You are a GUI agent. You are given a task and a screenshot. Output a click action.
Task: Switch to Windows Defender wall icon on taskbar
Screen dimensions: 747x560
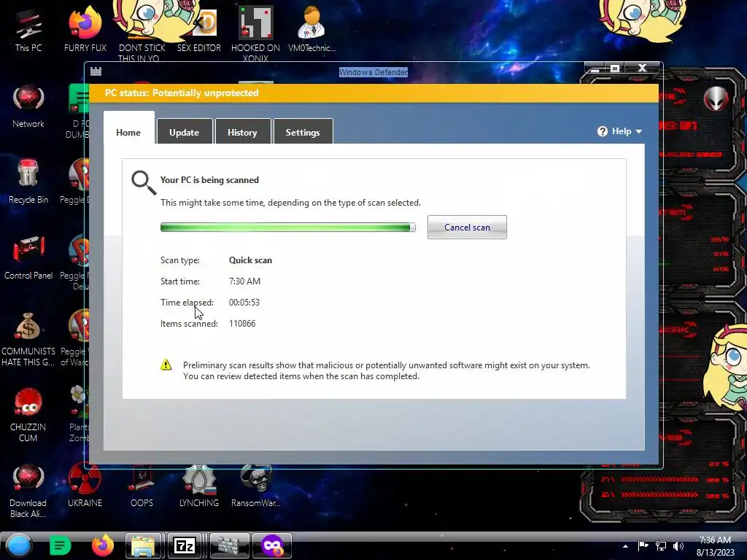click(229, 545)
